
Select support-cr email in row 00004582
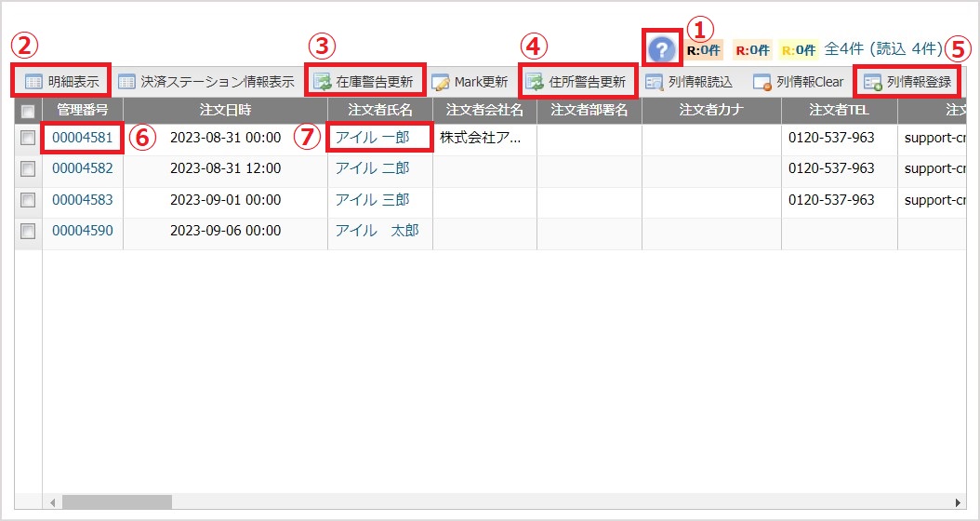point(935,168)
